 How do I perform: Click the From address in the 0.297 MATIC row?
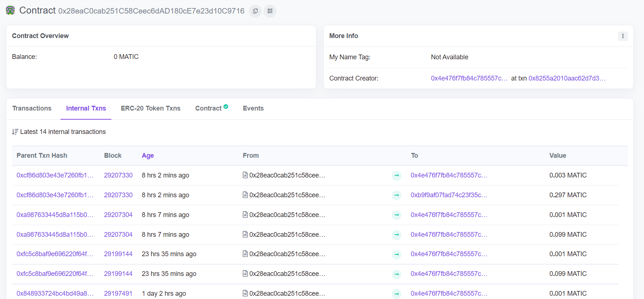point(287,195)
